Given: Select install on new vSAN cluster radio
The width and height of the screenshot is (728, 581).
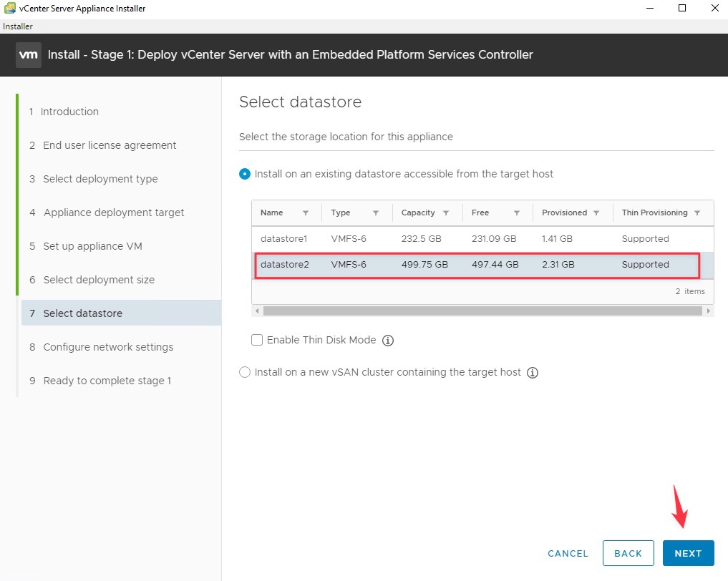Looking at the screenshot, I should click(x=245, y=372).
